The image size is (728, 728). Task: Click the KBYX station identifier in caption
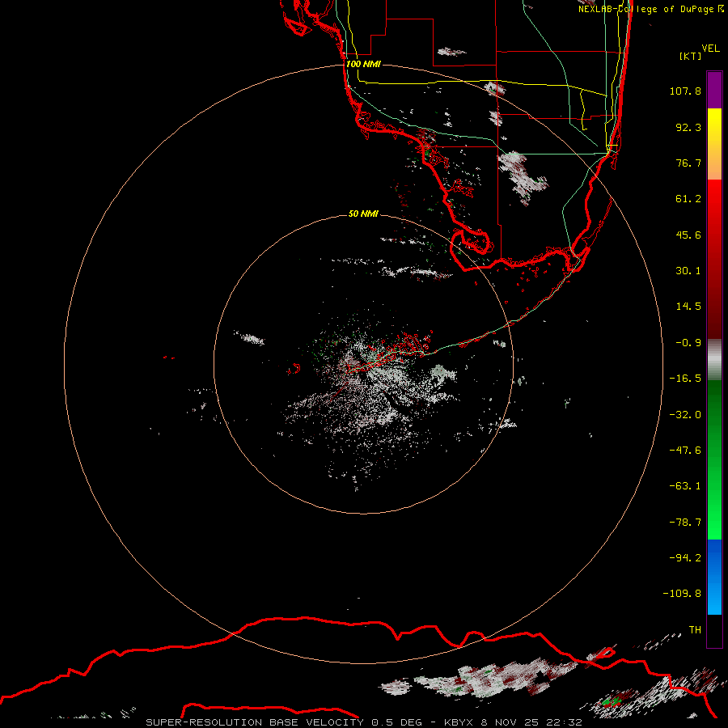pos(459,722)
